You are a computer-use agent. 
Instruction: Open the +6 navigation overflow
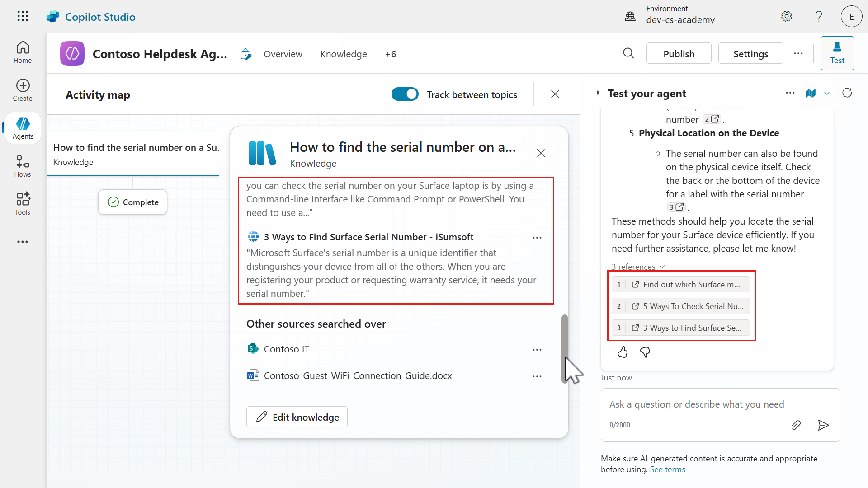(391, 54)
